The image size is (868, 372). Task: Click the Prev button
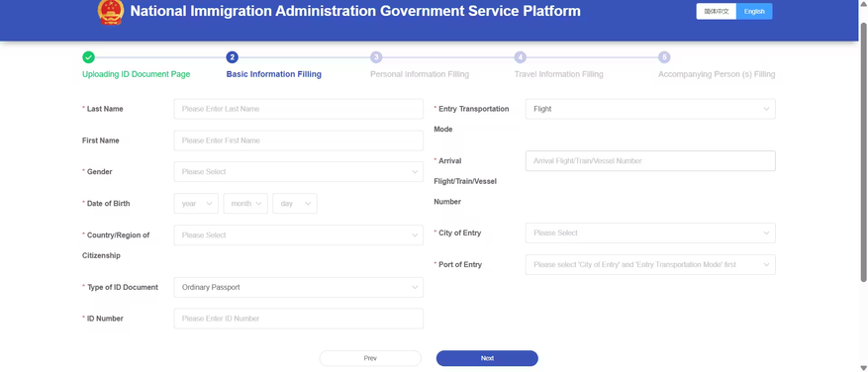(370, 358)
